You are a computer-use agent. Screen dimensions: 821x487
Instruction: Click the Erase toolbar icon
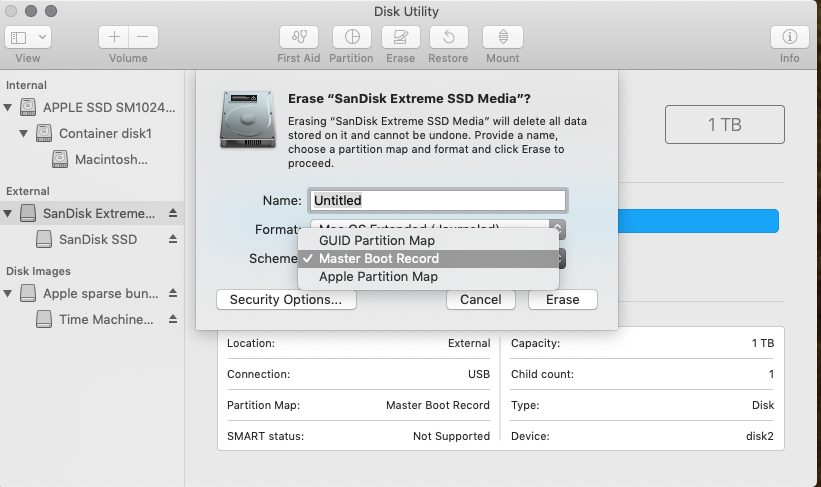pos(401,37)
